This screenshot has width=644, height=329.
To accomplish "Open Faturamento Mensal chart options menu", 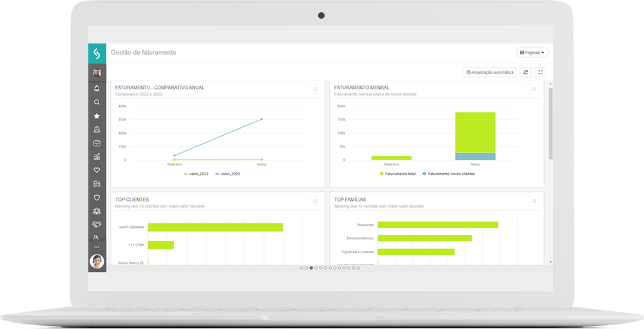I will (534, 89).
